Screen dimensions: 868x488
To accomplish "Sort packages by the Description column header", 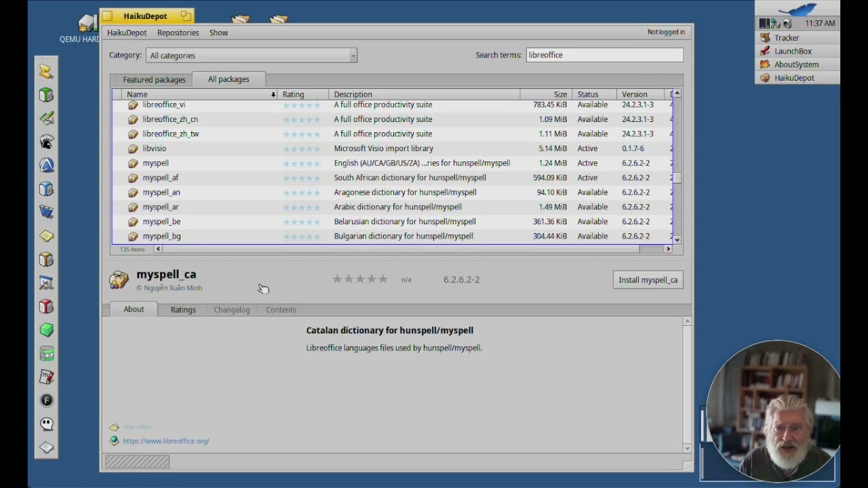I will [425, 94].
